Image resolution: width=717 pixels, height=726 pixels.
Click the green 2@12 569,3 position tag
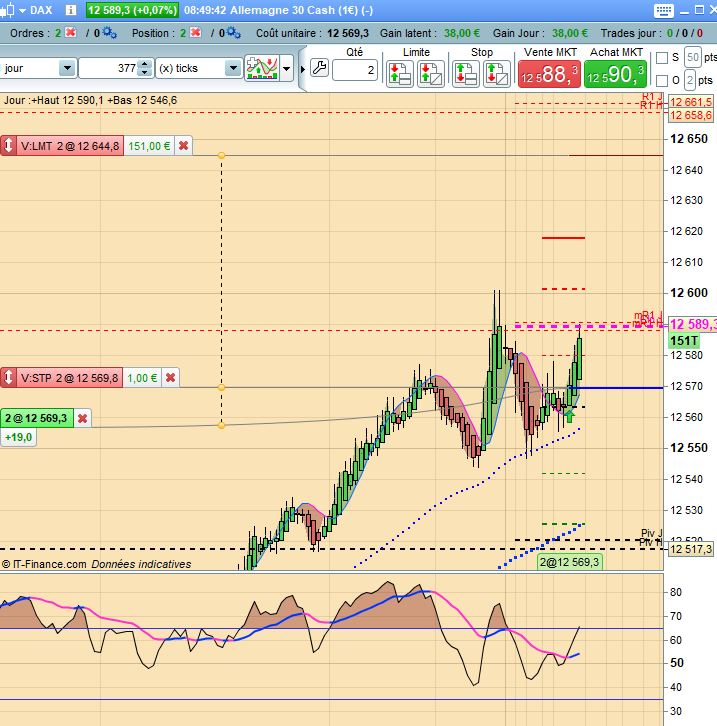tap(569, 562)
